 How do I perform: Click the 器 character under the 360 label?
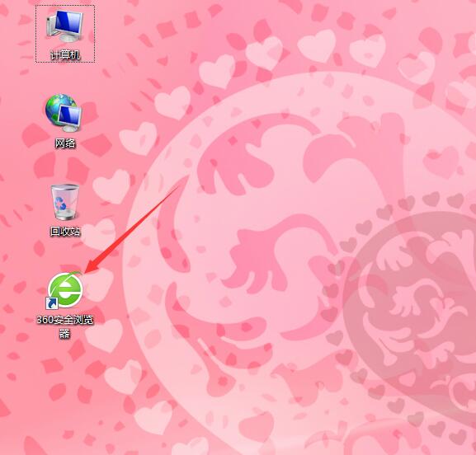pyautogui.click(x=64, y=333)
